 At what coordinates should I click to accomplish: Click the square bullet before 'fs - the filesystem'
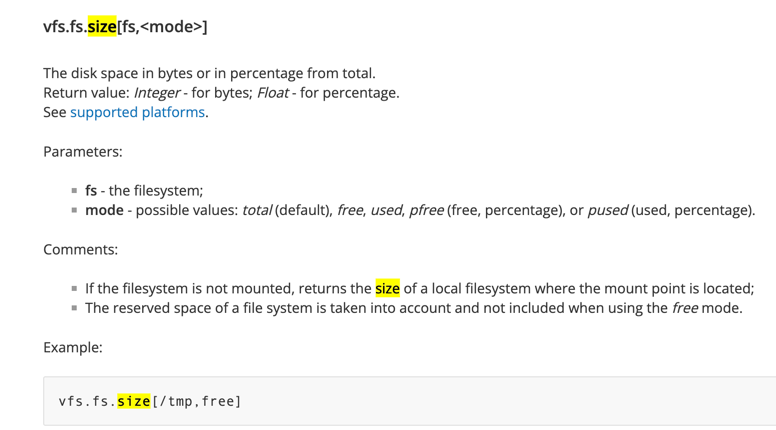tap(74, 191)
